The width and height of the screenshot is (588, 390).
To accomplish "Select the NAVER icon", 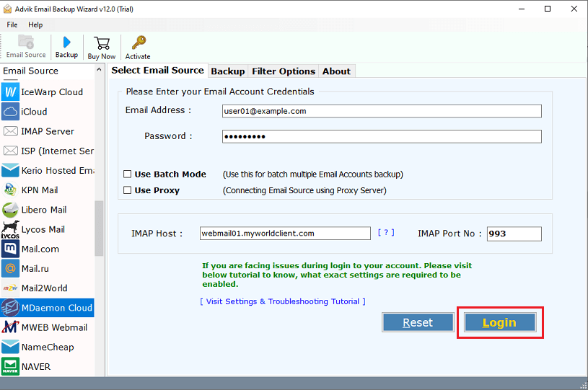I will (x=10, y=366).
